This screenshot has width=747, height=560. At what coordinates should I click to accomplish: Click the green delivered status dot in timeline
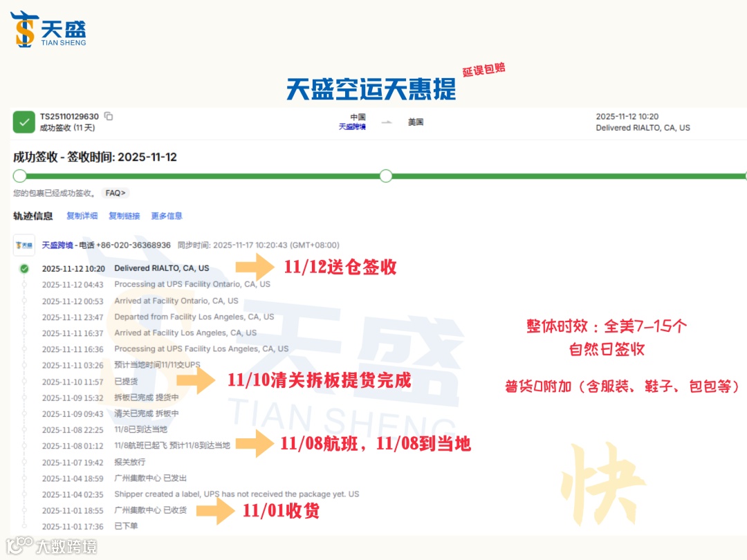[x=24, y=268]
